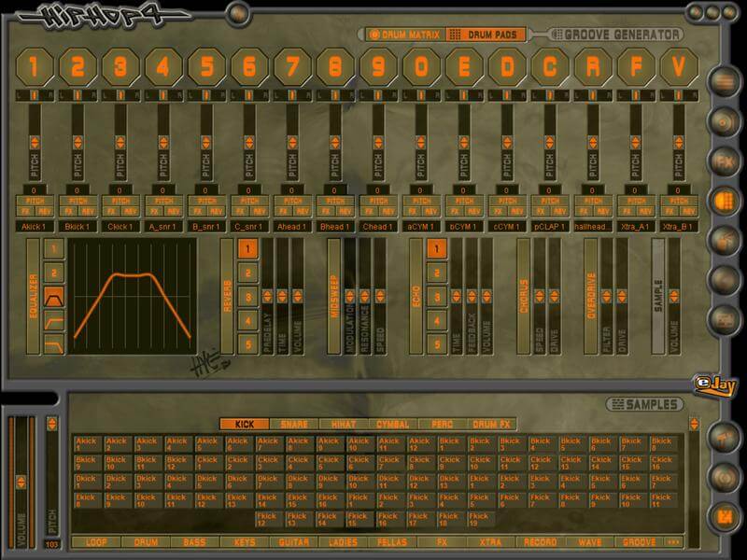Click the eJay logo badge

(712, 384)
